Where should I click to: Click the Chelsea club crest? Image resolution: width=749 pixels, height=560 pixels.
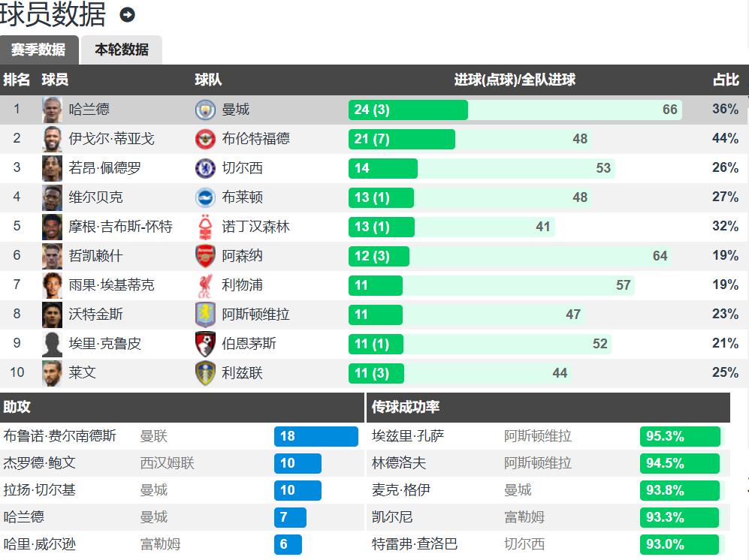point(205,168)
